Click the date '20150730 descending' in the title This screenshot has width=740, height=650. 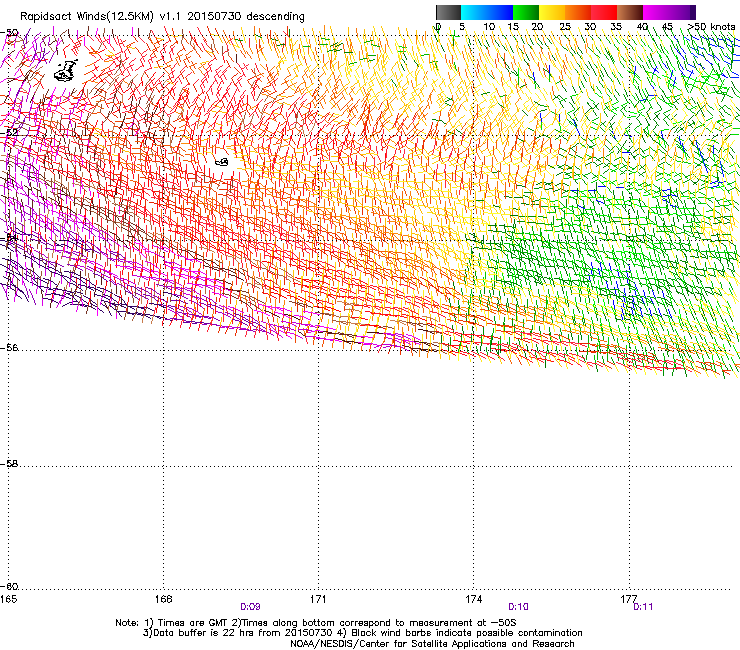246,17
